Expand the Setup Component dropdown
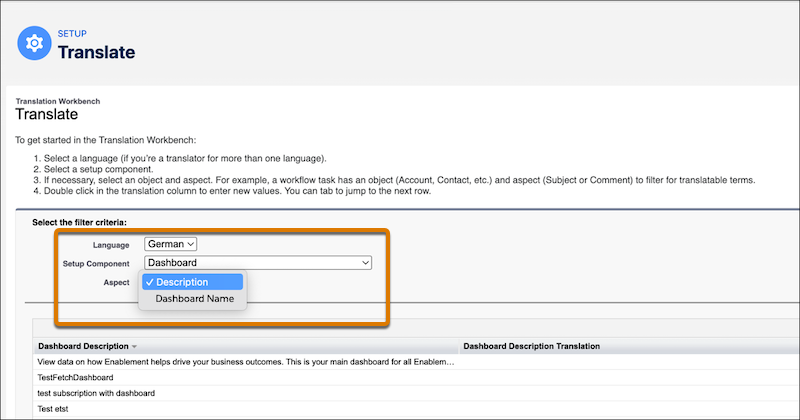Viewport: 800px width, 420px height. [x=257, y=263]
